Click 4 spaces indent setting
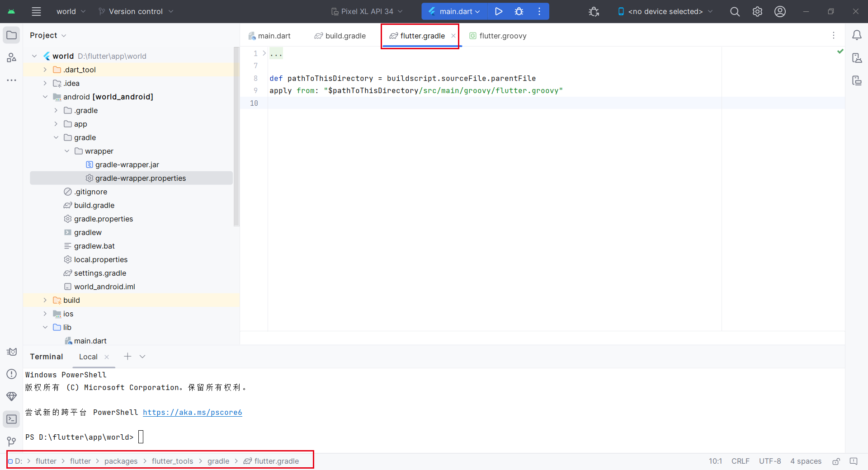 tap(806, 461)
